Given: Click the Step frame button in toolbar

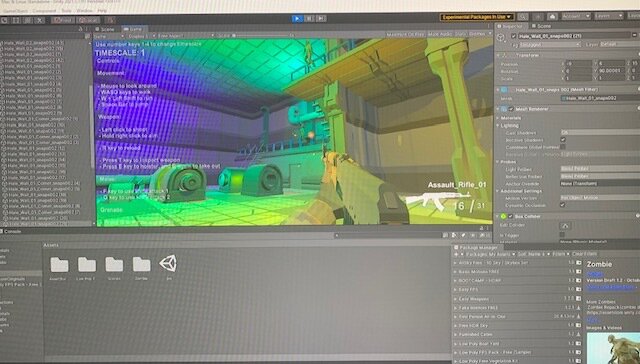Looking at the screenshot, I should tap(321, 18).
